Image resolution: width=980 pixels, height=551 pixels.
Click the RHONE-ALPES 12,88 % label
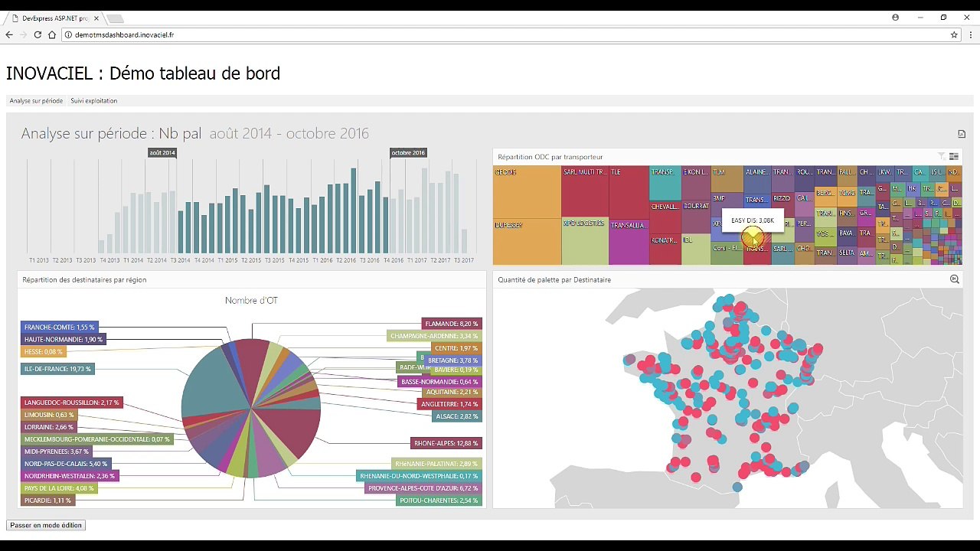pyautogui.click(x=446, y=443)
